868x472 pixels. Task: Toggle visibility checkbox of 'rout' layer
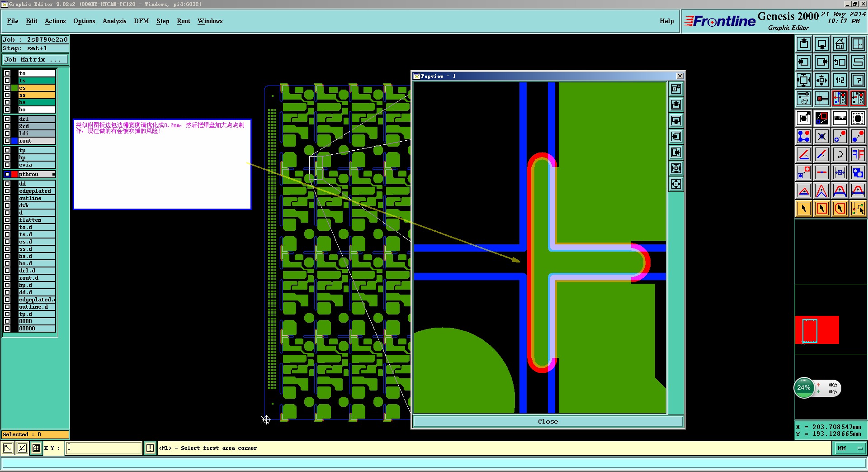click(7, 141)
